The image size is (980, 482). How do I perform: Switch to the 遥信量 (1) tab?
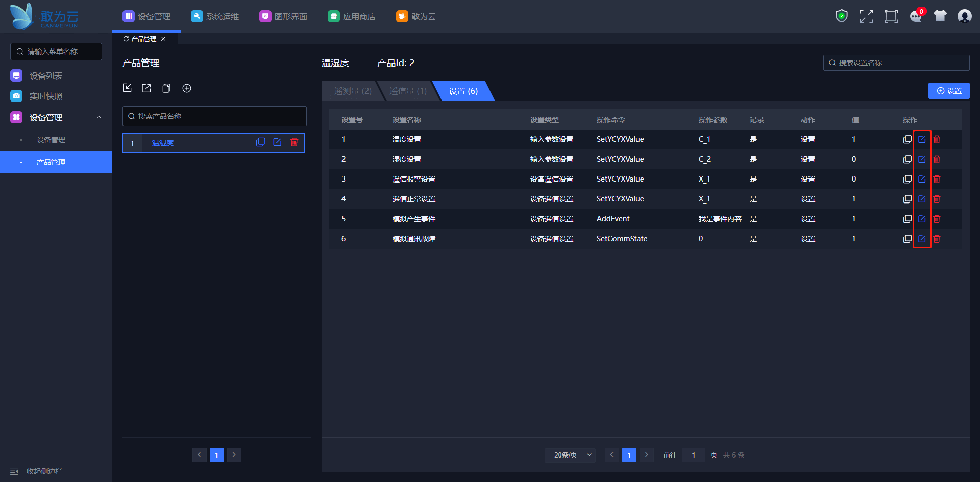408,91
